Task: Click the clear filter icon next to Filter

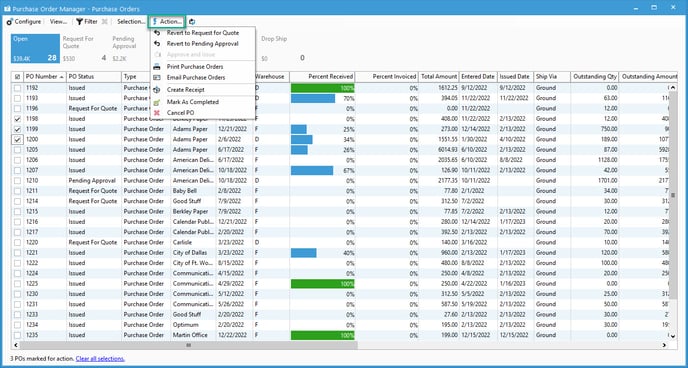Action: (x=104, y=21)
